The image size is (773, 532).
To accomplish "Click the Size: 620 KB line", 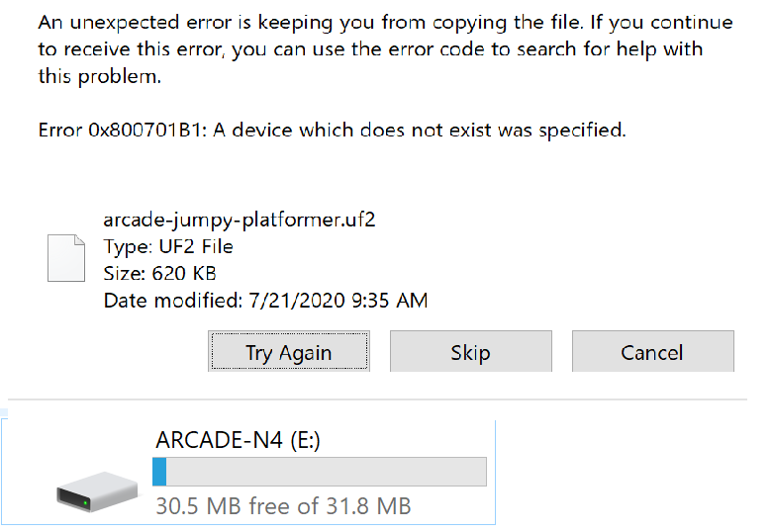I will point(159,273).
